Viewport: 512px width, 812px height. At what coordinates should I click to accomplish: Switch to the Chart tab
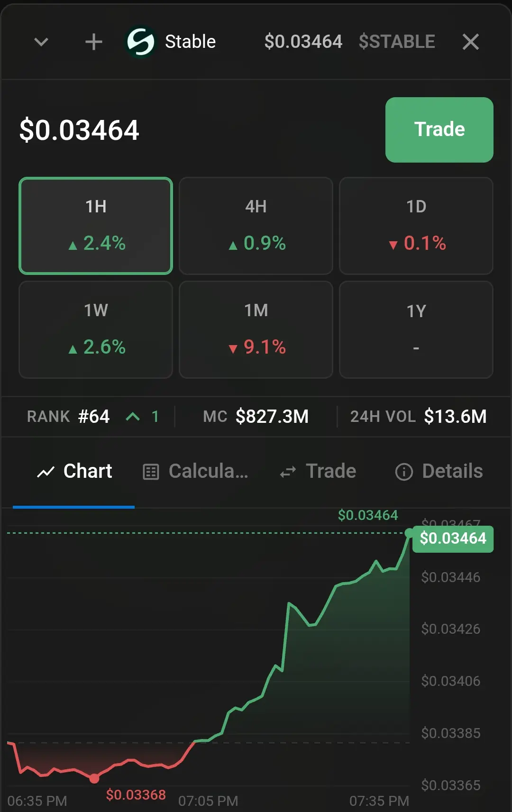(74, 471)
